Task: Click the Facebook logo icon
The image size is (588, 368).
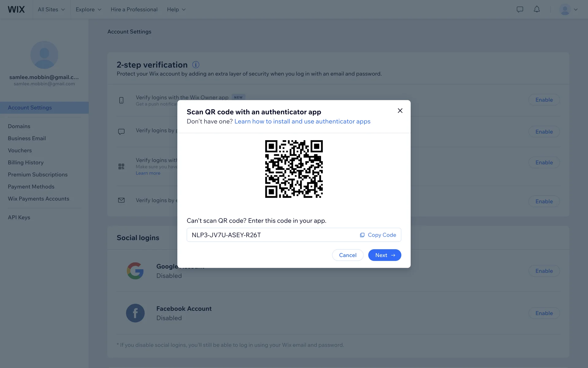Action: (x=135, y=313)
